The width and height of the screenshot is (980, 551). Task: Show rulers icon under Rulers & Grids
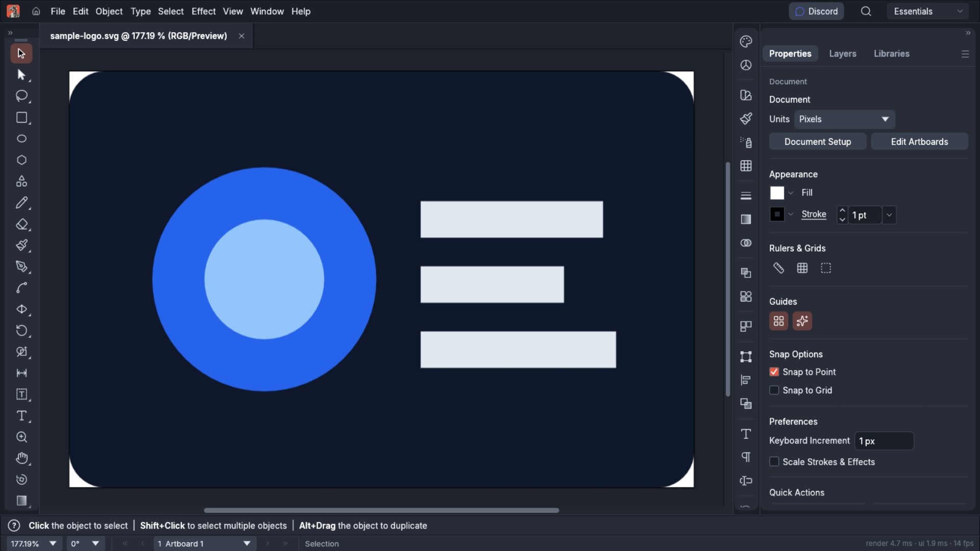point(778,268)
